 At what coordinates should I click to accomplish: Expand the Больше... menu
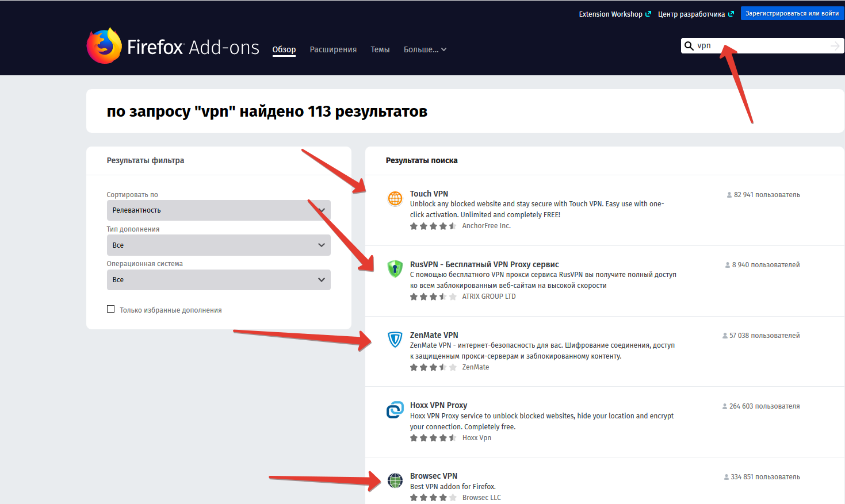click(425, 49)
